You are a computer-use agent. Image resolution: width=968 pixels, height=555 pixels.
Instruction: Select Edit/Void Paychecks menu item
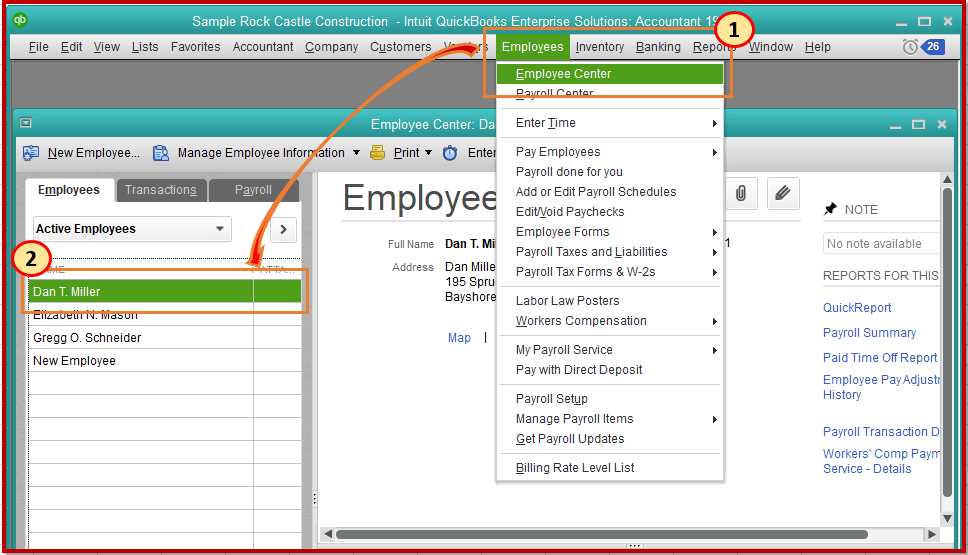570,212
